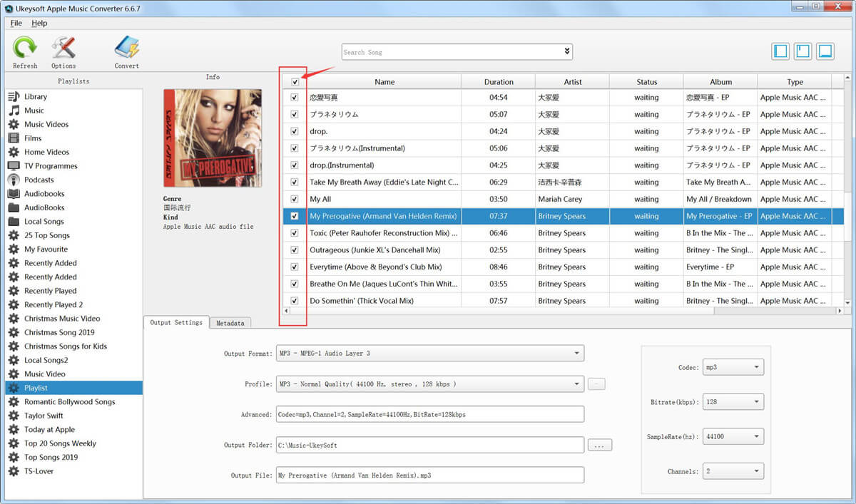Sort by the Duration column header
The image size is (856, 504).
point(499,82)
